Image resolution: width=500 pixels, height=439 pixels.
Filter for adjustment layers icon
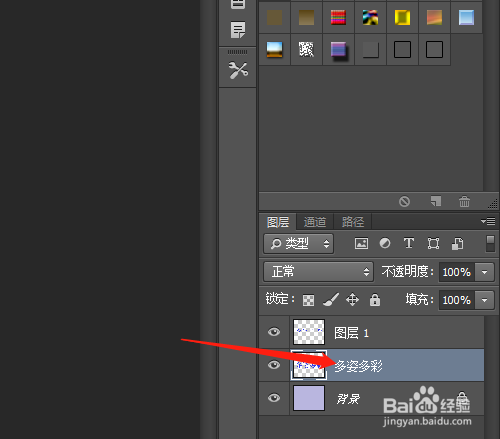pos(385,243)
